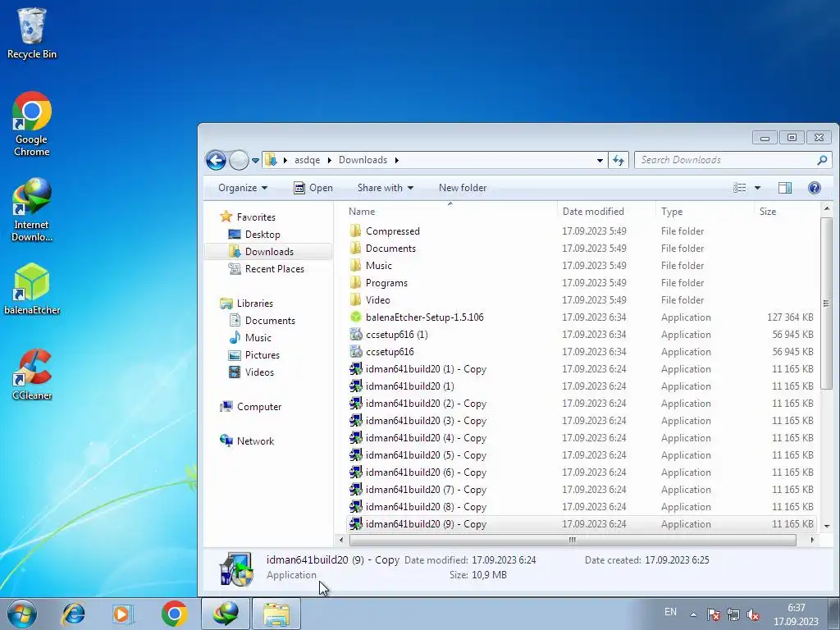Select Recent Places under Favorites

click(274, 268)
